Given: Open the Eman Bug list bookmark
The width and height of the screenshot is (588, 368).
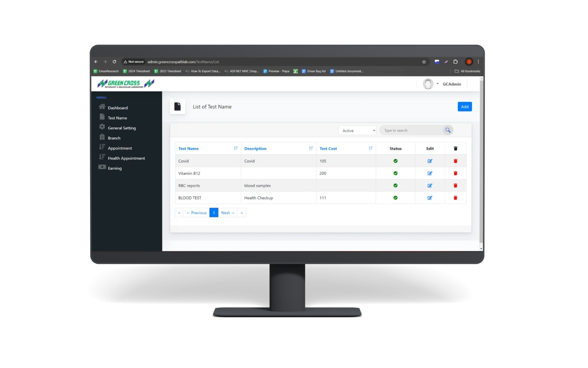Looking at the screenshot, I should [x=314, y=71].
